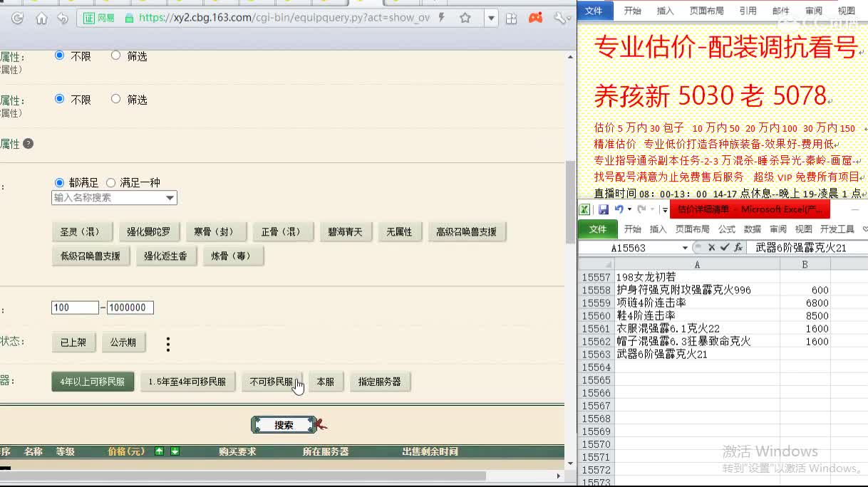
Task: Select the 强化曼陀罗 attribute button
Action: pos(149,232)
